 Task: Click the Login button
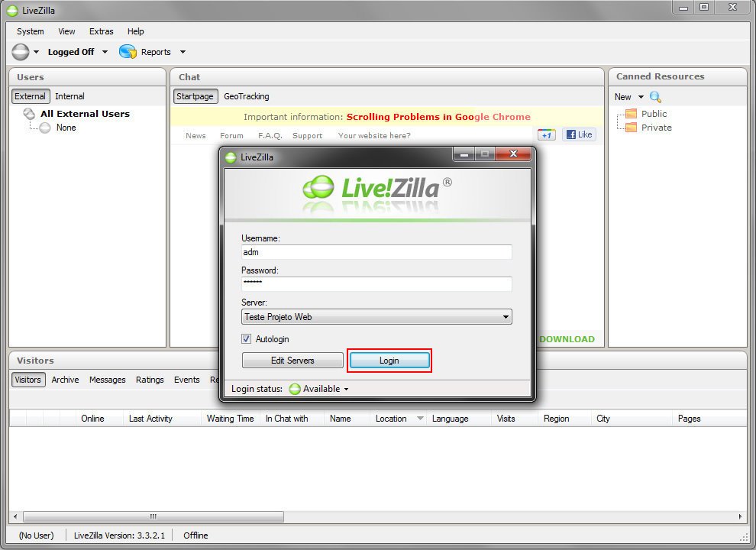click(389, 360)
